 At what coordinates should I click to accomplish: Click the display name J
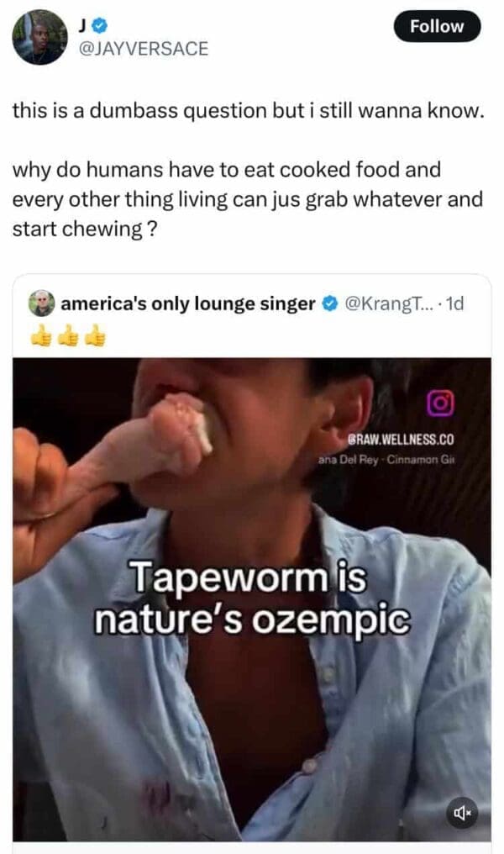tap(82, 24)
